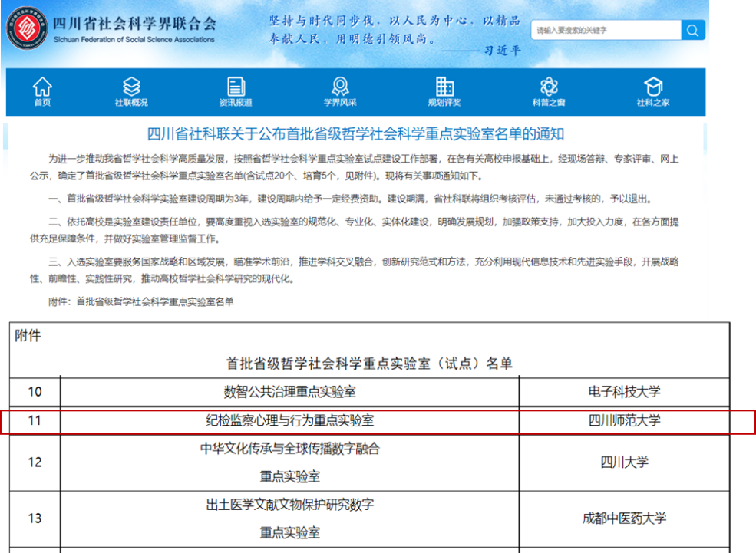The width and height of the screenshot is (756, 553).
Task: Select the 资讯报道 menu label
Action: click(236, 102)
